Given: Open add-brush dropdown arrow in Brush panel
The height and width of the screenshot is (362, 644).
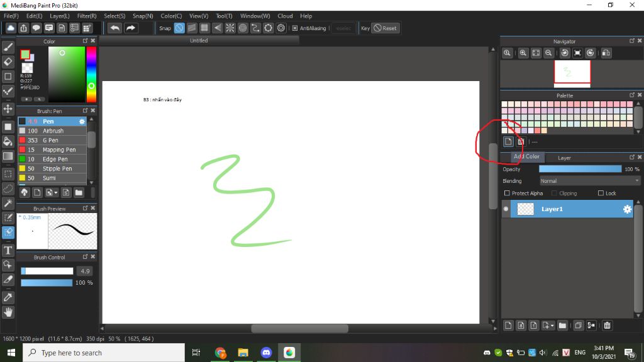Looking at the screenshot, I should tap(56, 192).
